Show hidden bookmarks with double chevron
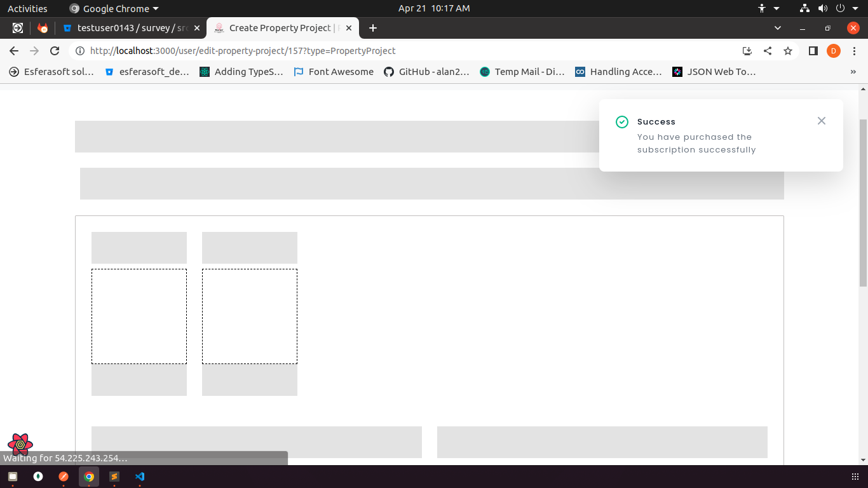Screen dimensions: 868x488 853,72
